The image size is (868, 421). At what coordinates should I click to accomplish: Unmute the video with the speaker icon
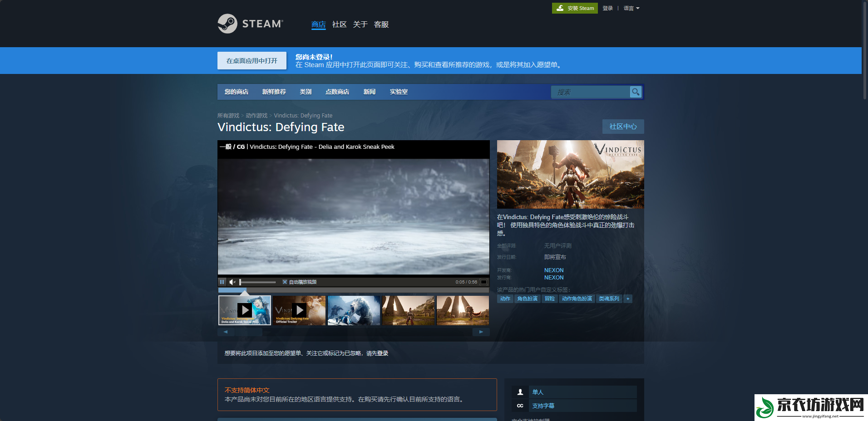click(232, 282)
